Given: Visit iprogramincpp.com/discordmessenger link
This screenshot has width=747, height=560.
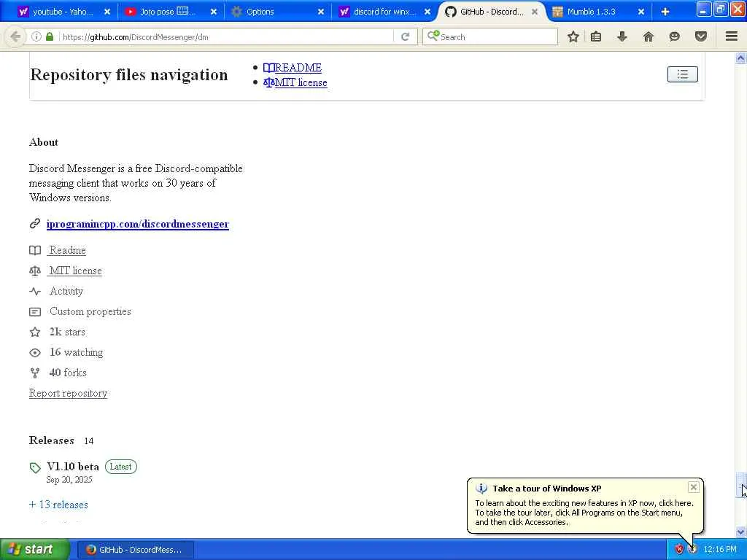Looking at the screenshot, I should [138, 224].
